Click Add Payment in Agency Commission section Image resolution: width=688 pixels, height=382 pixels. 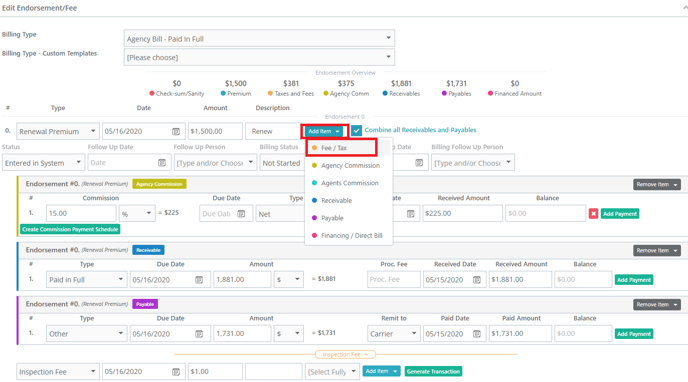[x=620, y=214]
